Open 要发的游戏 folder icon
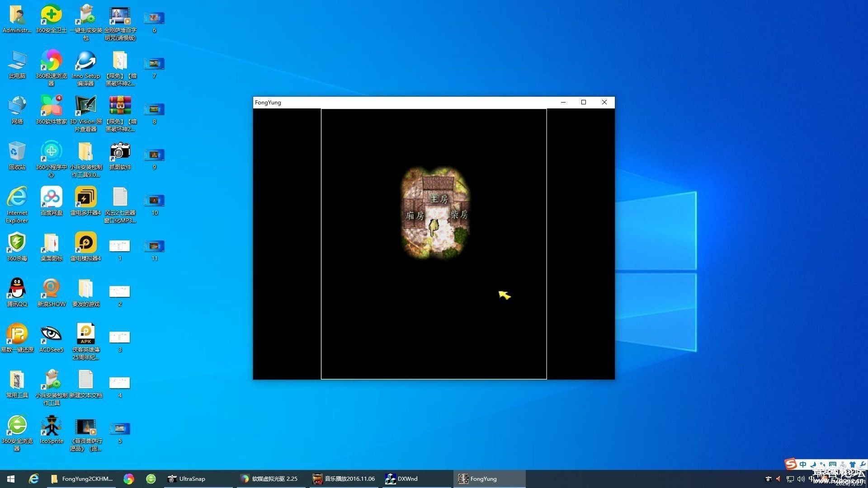 85,293
